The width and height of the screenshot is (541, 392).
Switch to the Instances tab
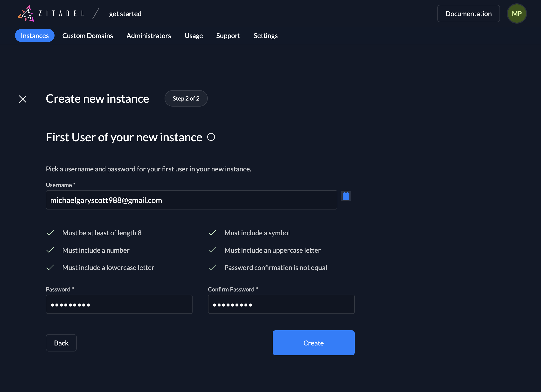click(35, 36)
